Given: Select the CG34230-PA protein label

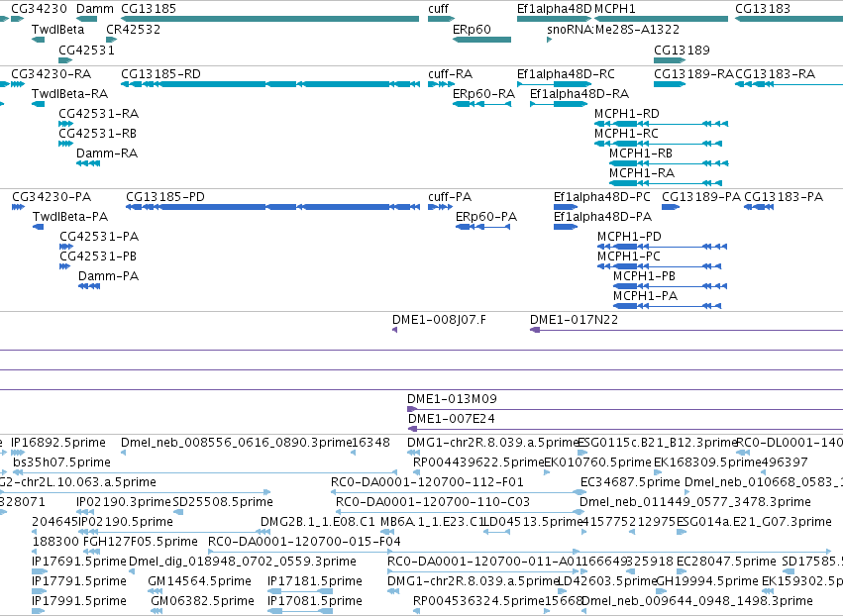Looking at the screenshot, I should [52, 197].
